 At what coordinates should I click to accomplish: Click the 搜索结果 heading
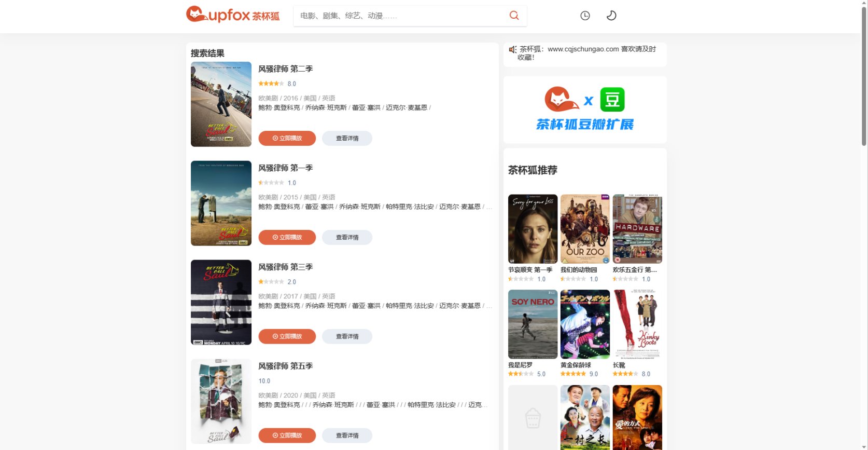click(207, 53)
